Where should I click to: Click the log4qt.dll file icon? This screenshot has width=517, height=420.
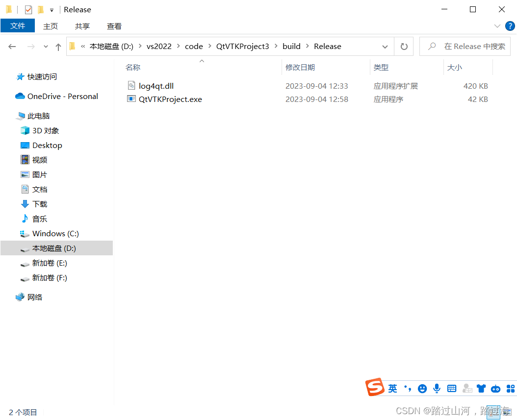(131, 86)
